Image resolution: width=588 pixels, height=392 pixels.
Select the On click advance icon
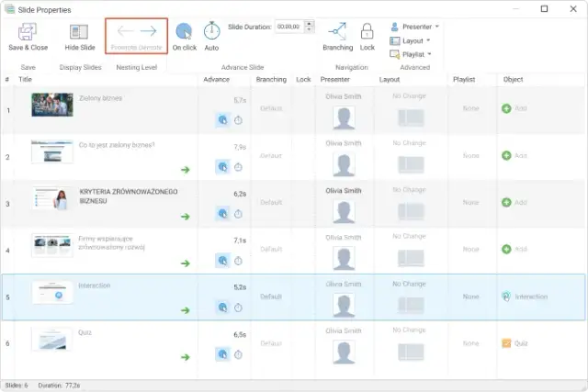(x=184, y=31)
